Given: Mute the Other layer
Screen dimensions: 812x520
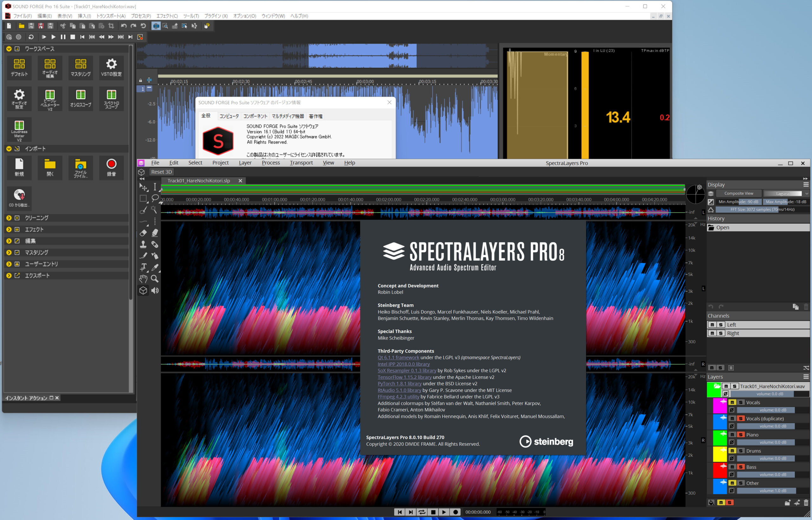Looking at the screenshot, I should click(x=732, y=483).
